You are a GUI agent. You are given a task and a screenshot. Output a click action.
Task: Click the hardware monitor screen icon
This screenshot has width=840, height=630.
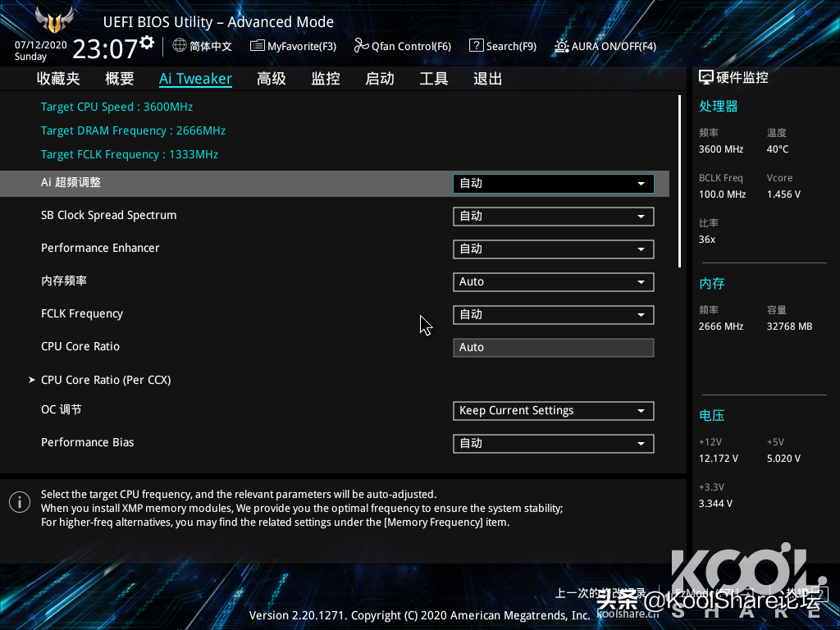coord(706,78)
